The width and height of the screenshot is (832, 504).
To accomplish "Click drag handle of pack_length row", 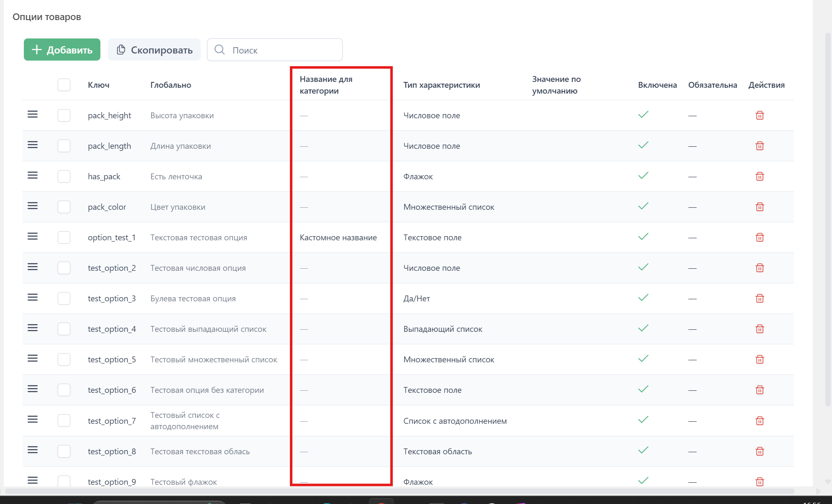I will coord(33,145).
